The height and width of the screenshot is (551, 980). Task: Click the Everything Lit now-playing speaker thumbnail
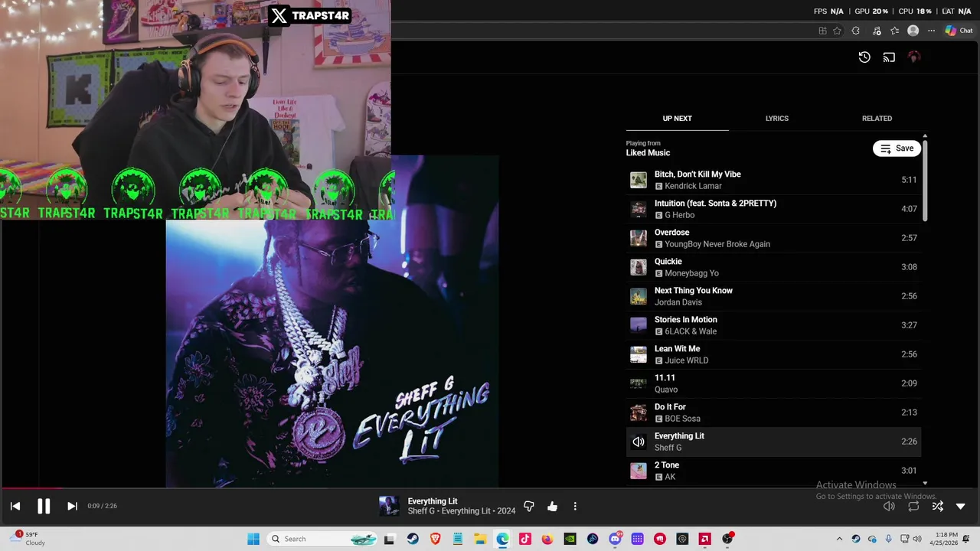tap(638, 442)
